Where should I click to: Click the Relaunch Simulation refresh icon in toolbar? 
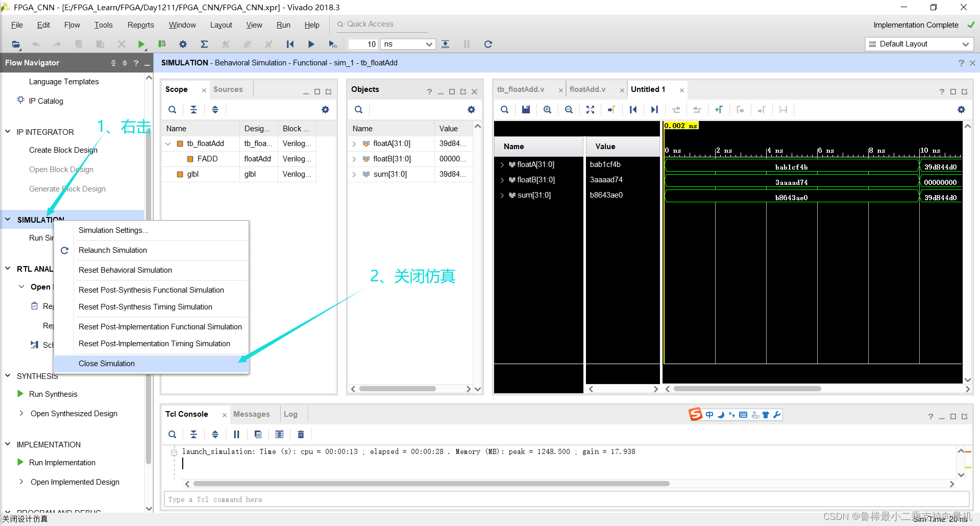point(488,44)
